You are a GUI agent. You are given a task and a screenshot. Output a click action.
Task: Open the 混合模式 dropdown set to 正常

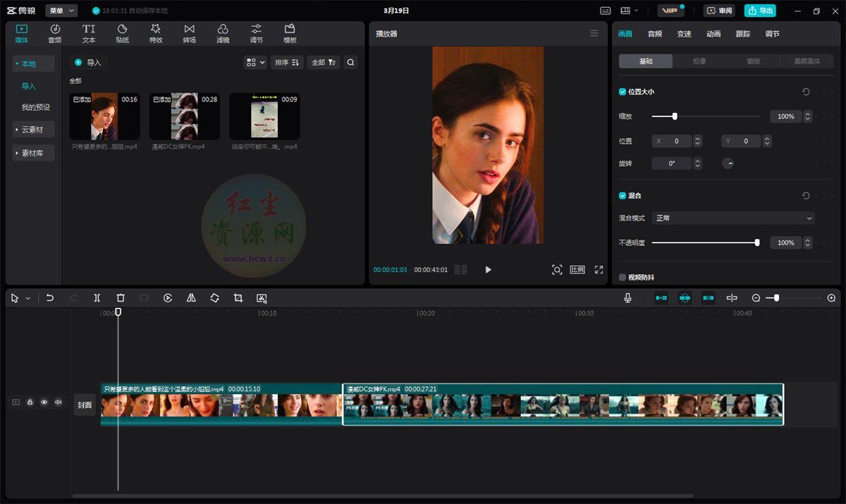733,218
